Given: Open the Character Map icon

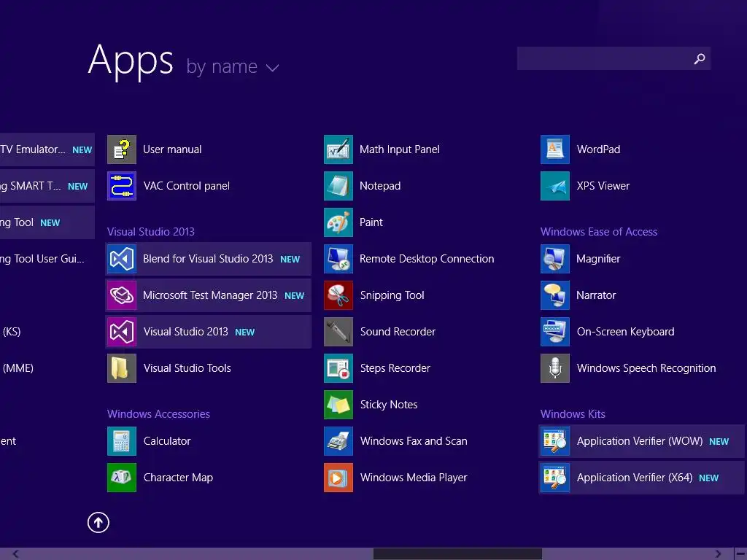Looking at the screenshot, I should pos(122,478).
